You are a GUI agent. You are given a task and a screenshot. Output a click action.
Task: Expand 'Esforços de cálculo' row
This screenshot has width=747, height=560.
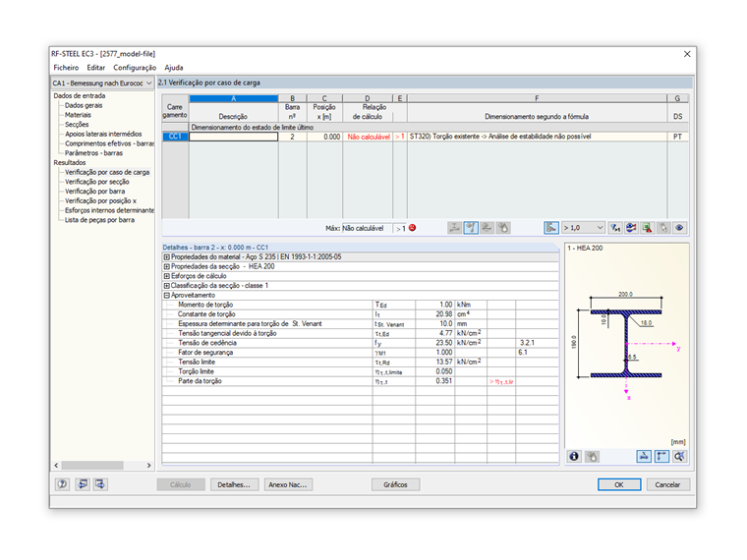pyautogui.click(x=167, y=276)
